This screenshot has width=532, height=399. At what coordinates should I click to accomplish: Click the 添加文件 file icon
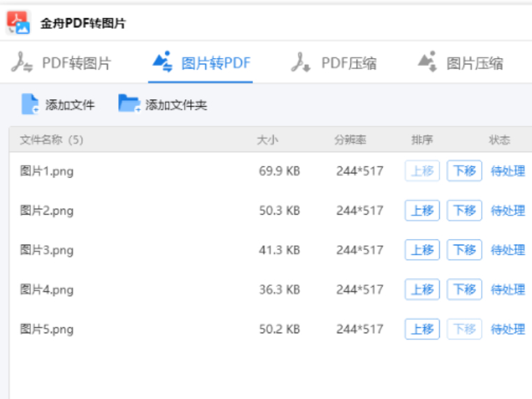click(30, 105)
